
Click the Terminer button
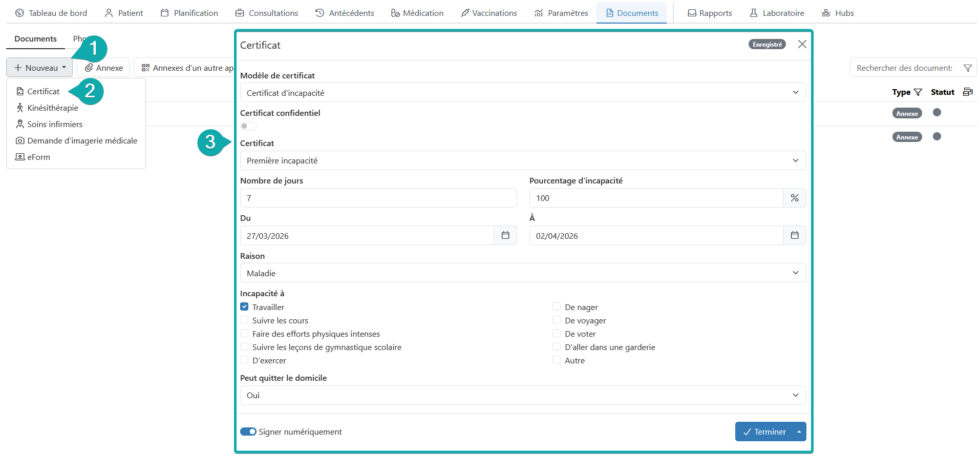coord(764,432)
